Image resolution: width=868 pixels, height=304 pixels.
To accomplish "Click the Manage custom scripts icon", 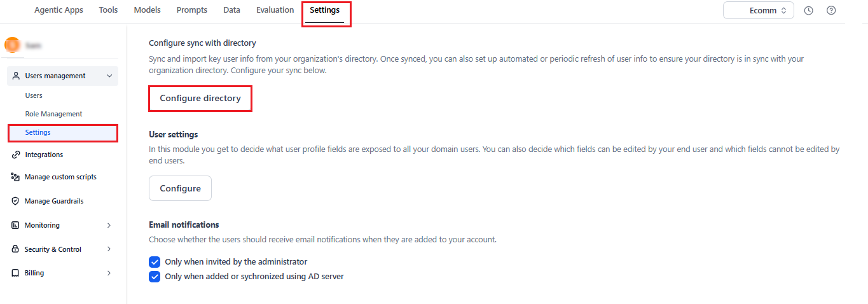I will [x=16, y=177].
